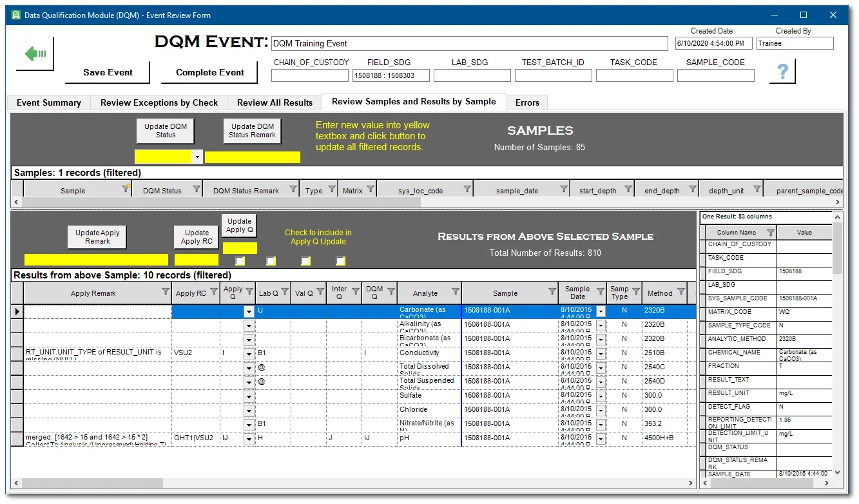
Task: Click the Save Event button
Action: 108,72
